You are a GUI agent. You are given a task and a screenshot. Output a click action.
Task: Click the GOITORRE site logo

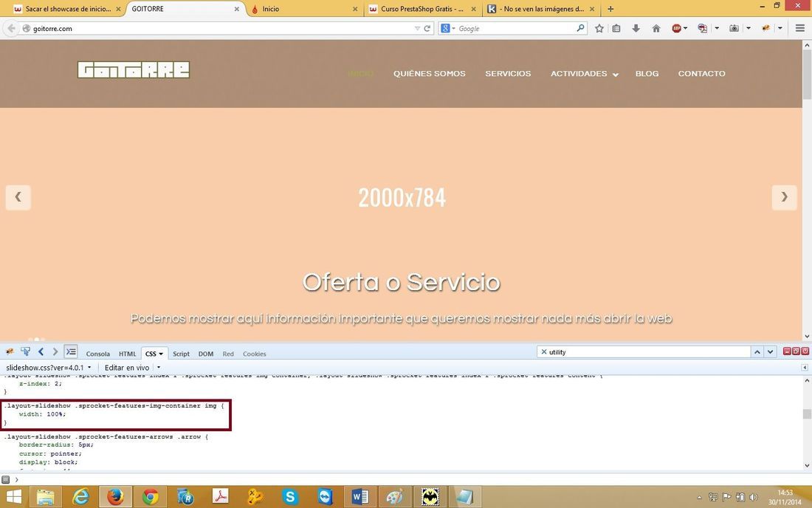click(x=134, y=70)
